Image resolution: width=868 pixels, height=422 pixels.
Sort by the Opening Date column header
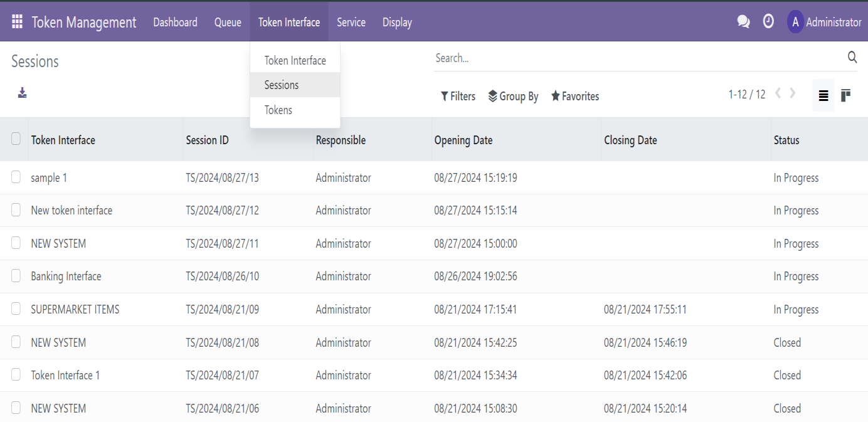point(463,140)
